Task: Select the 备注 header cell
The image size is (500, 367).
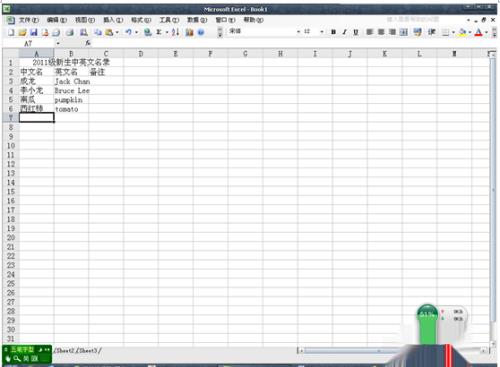Action: pyautogui.click(x=106, y=72)
